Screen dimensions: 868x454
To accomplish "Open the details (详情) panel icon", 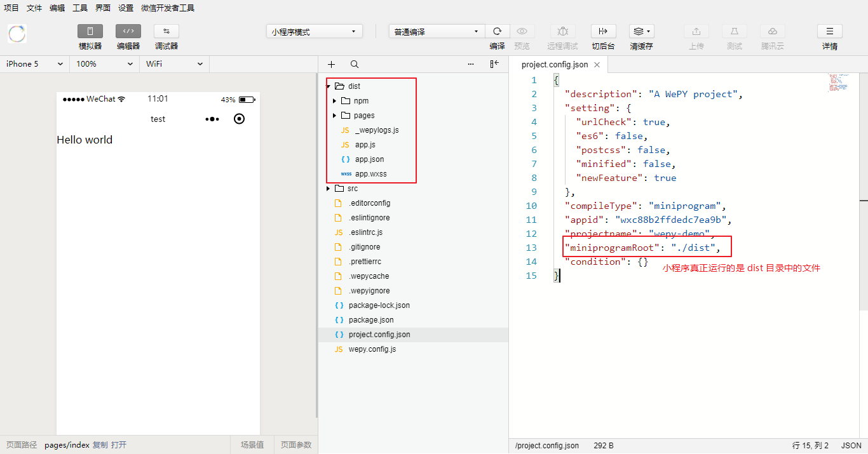I will click(x=829, y=31).
